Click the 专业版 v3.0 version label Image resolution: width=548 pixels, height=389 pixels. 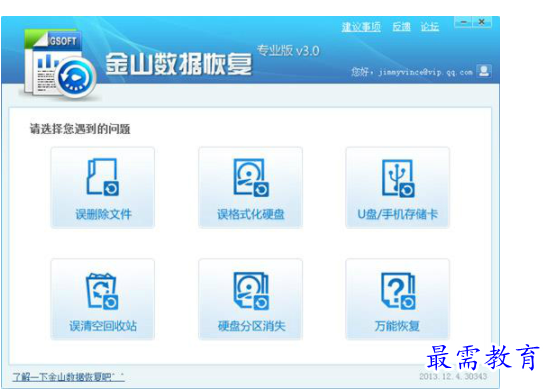click(288, 51)
